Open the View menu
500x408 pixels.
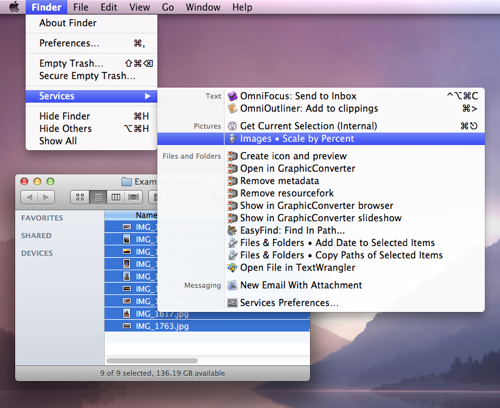tap(139, 7)
